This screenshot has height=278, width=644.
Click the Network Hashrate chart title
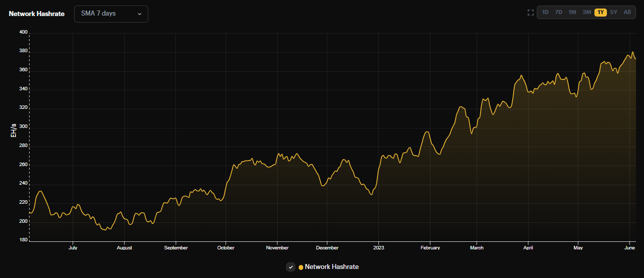[37, 14]
